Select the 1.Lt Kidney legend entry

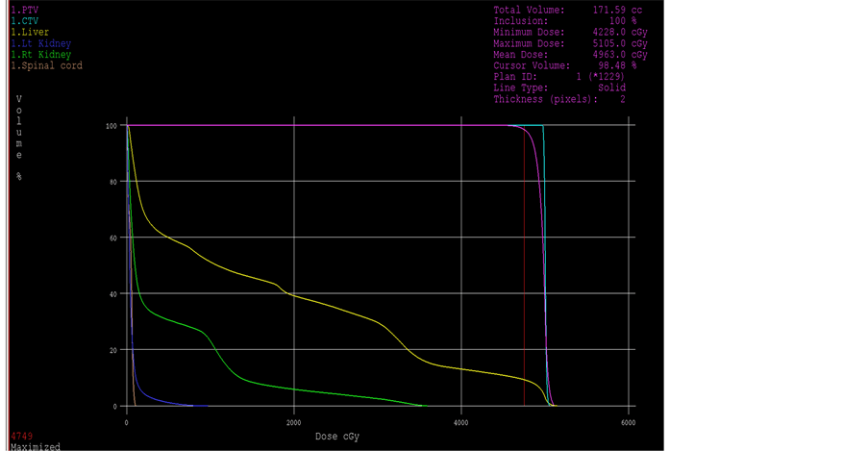point(41,43)
